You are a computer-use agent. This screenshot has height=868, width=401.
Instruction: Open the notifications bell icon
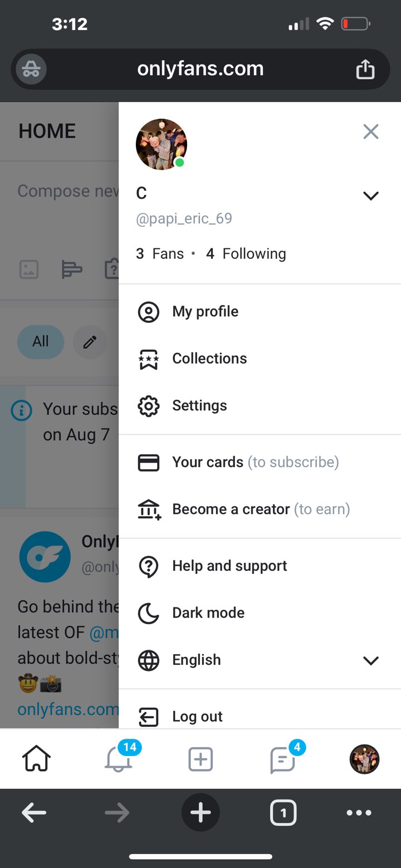pyautogui.click(x=119, y=759)
